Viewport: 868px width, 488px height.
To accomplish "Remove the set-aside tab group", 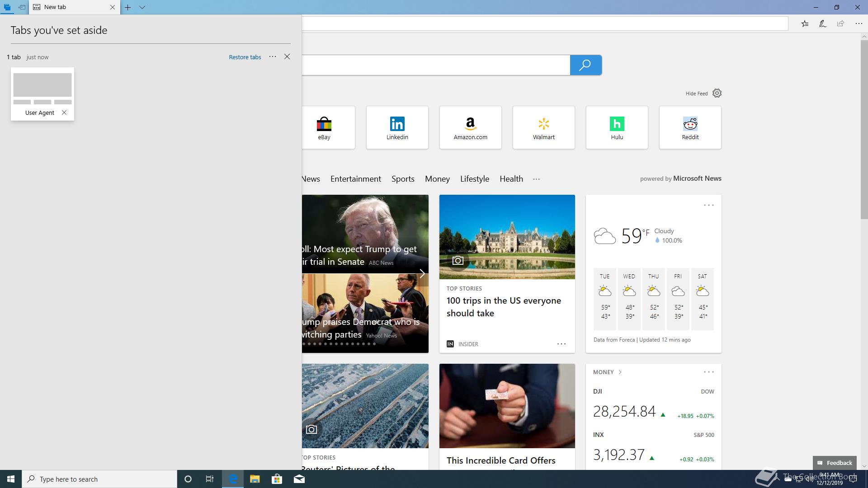I will tap(287, 56).
